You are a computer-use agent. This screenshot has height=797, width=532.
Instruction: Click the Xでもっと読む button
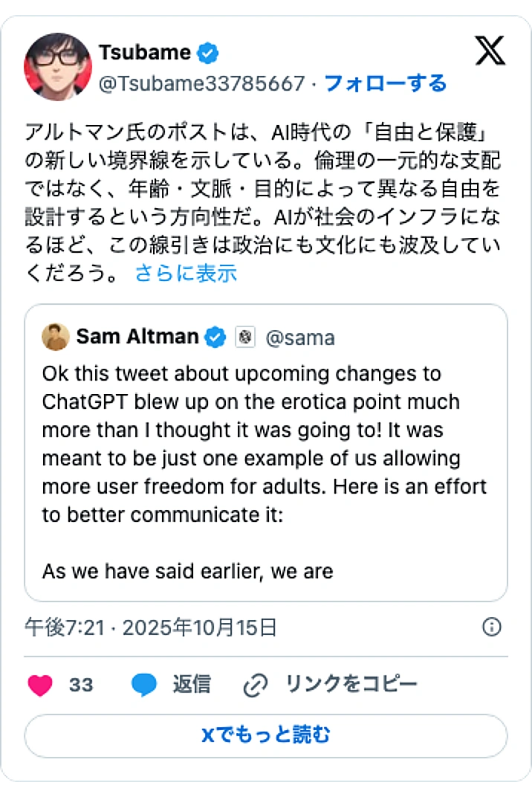point(266,735)
